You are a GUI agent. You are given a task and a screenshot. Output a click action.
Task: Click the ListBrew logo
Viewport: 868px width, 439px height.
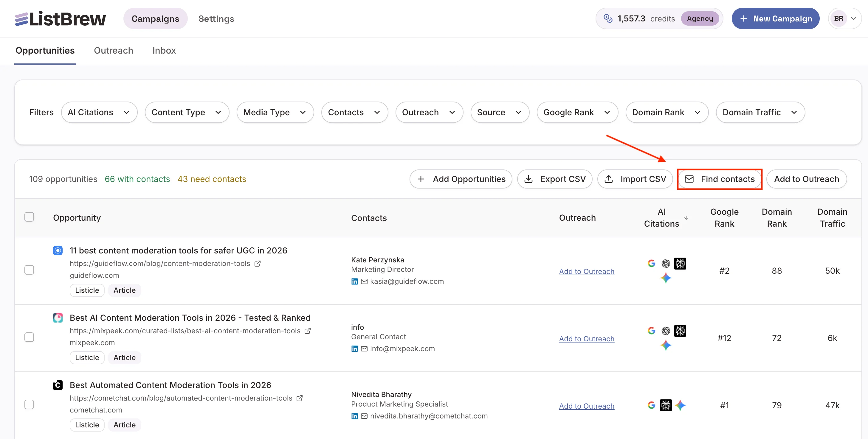click(60, 18)
